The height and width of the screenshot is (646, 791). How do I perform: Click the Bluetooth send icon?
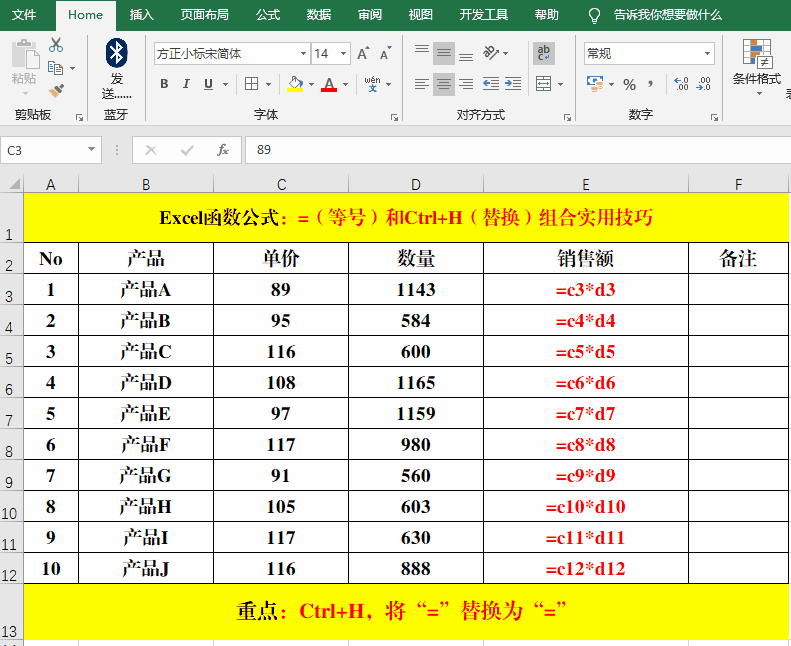117,53
